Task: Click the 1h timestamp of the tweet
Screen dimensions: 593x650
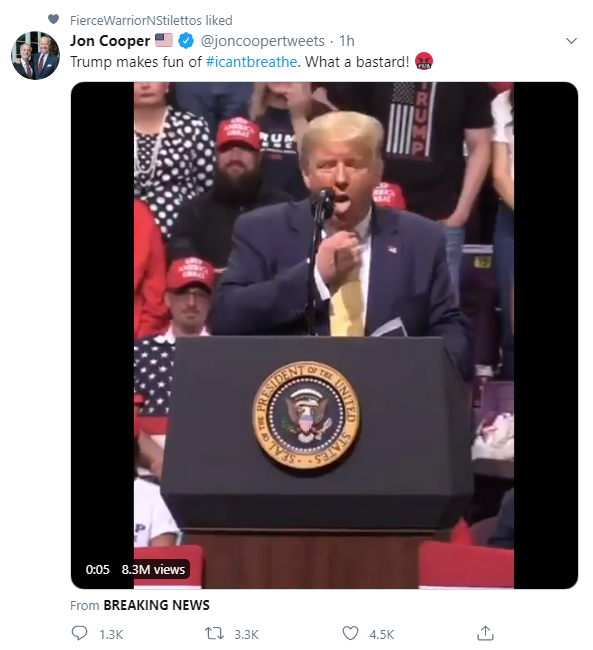Action: (x=347, y=41)
